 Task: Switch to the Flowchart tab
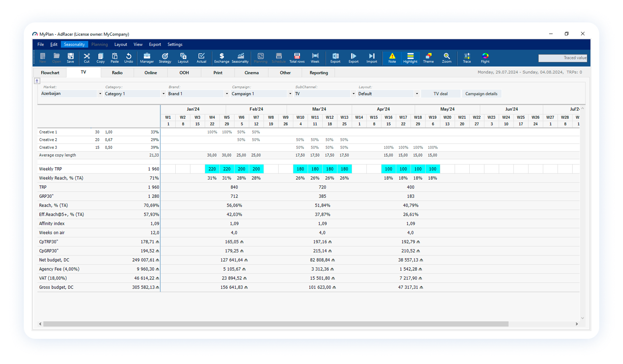50,73
